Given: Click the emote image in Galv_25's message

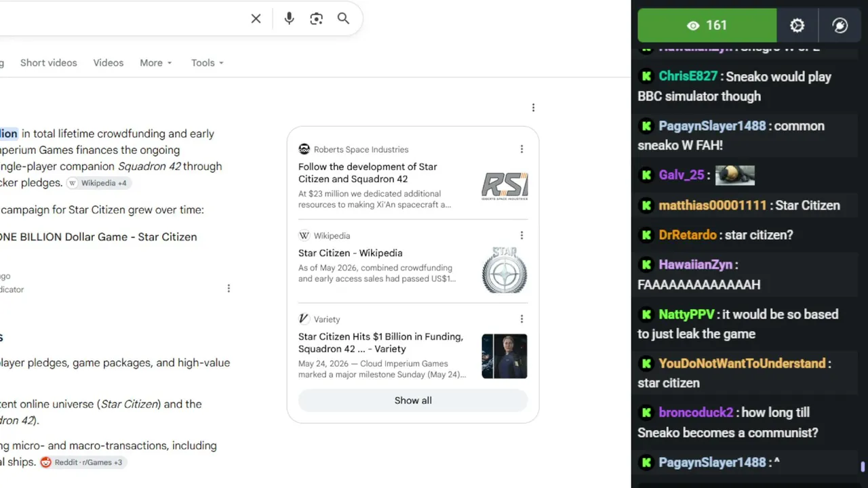Looking at the screenshot, I should point(735,175).
